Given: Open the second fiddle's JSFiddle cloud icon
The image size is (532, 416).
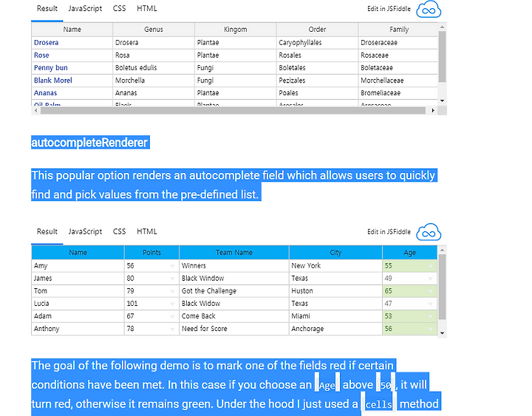Looking at the screenshot, I should [x=429, y=232].
